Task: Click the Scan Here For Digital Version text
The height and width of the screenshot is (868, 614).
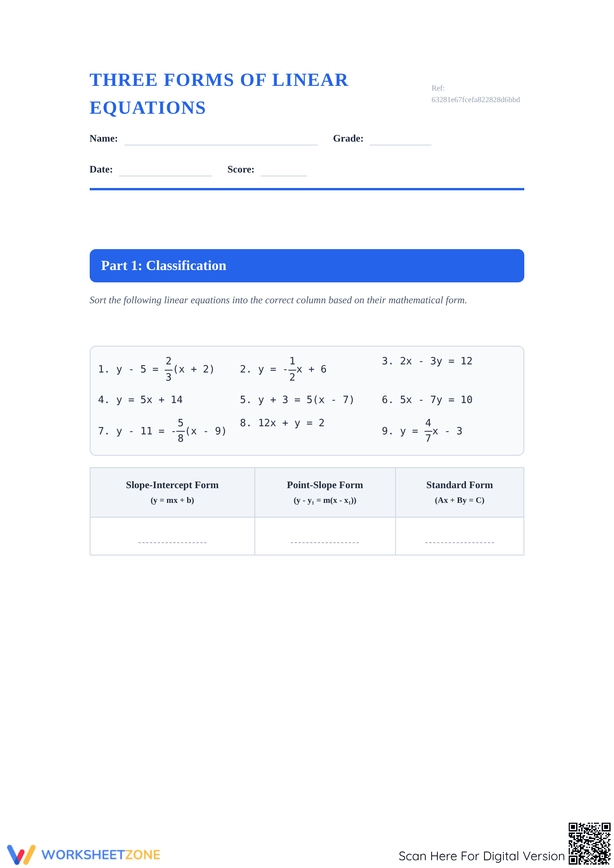Action: pyautogui.click(x=481, y=856)
